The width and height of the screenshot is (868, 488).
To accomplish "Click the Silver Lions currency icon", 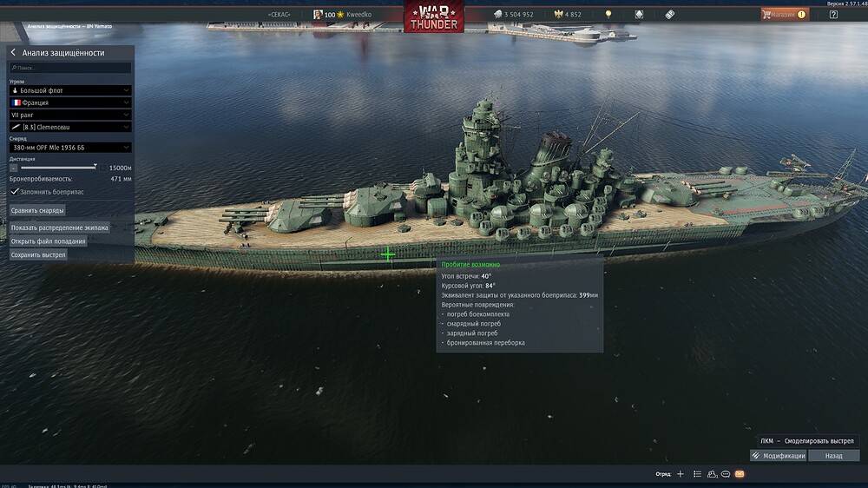I will (497, 15).
